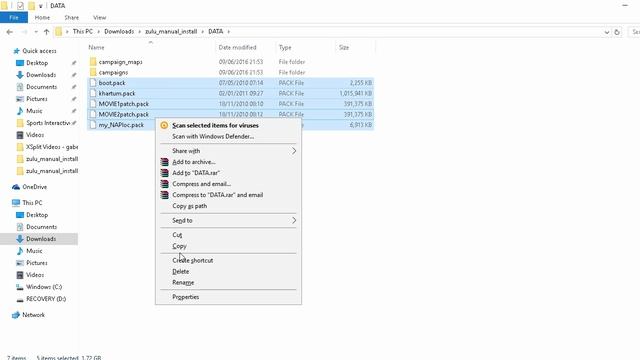The image size is (640, 360).
Task: Click the Back navigation arrow
Action: tap(10, 32)
